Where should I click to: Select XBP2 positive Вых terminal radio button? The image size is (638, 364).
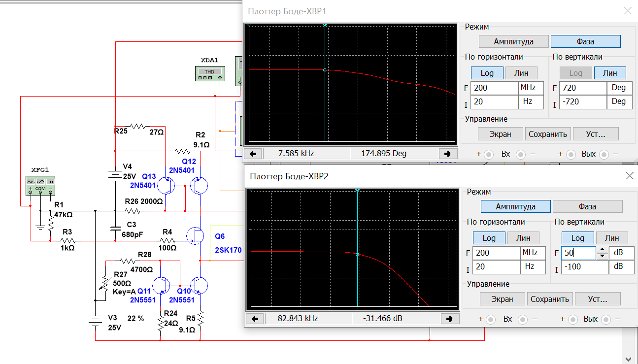(572, 319)
